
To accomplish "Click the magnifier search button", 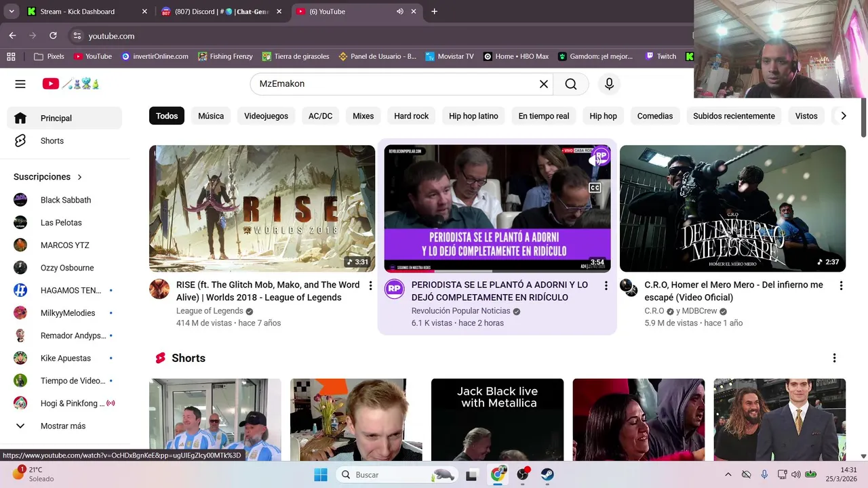I will pyautogui.click(x=571, y=84).
